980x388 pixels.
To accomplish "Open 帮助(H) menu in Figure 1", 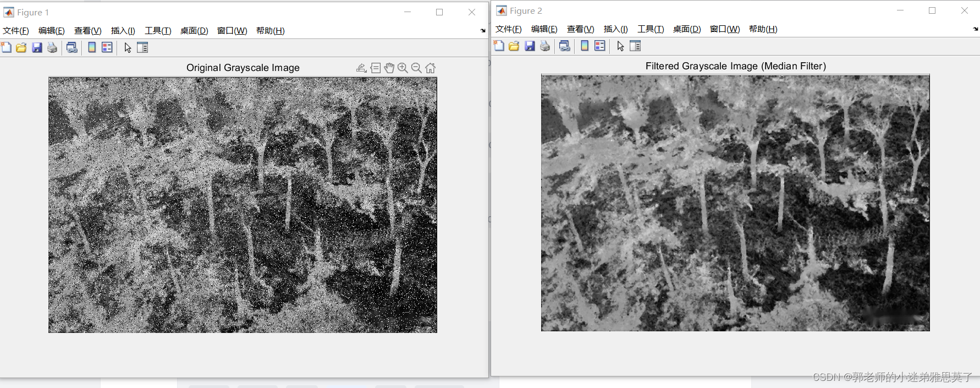I will click(x=271, y=31).
